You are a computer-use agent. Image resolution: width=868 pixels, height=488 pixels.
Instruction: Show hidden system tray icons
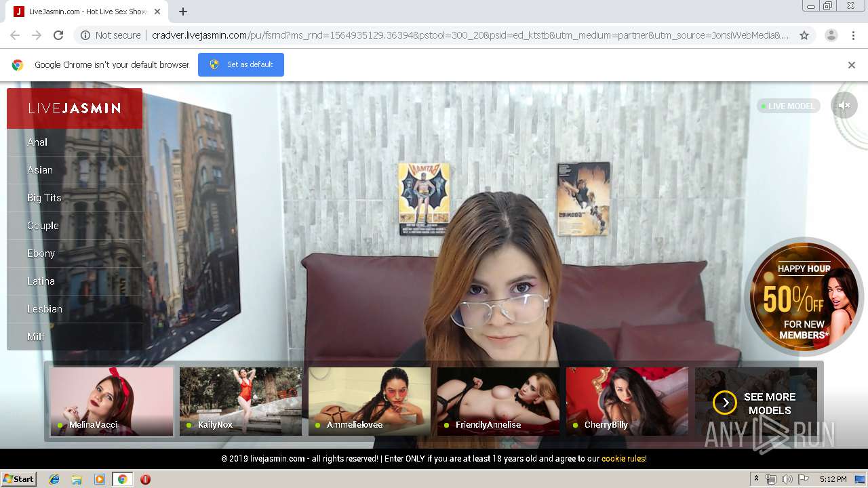click(x=757, y=479)
